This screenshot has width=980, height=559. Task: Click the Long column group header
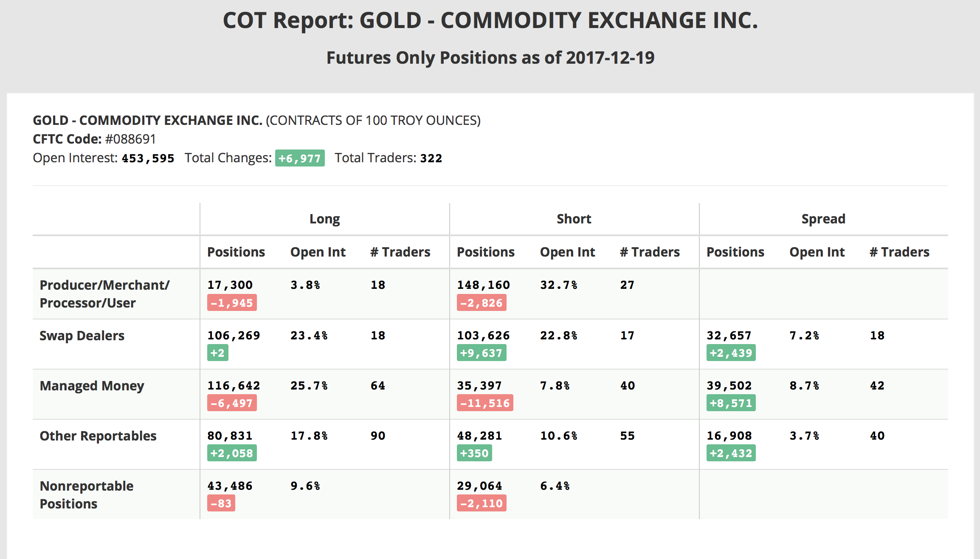point(324,219)
